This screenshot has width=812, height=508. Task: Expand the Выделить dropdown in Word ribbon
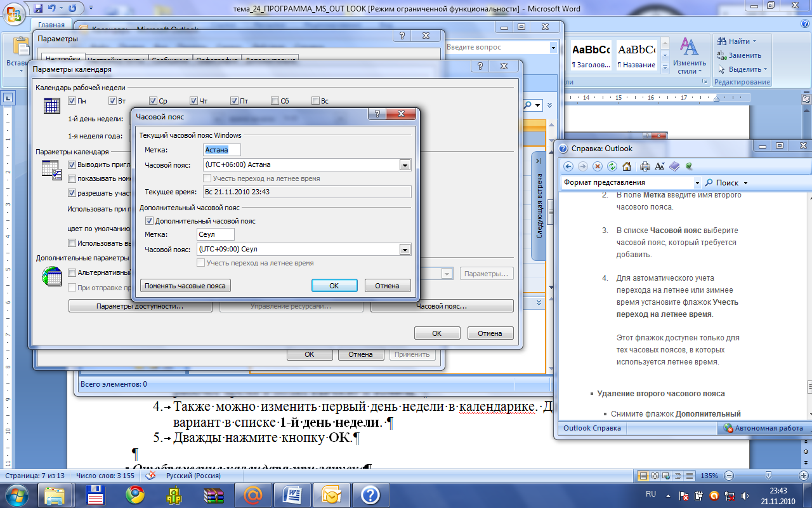click(766, 69)
